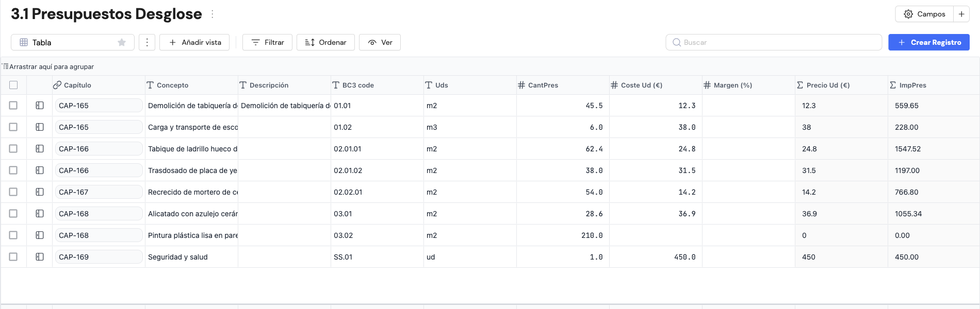Click the Coste Ud (€) column header
The width and height of the screenshot is (980, 309).
656,85
